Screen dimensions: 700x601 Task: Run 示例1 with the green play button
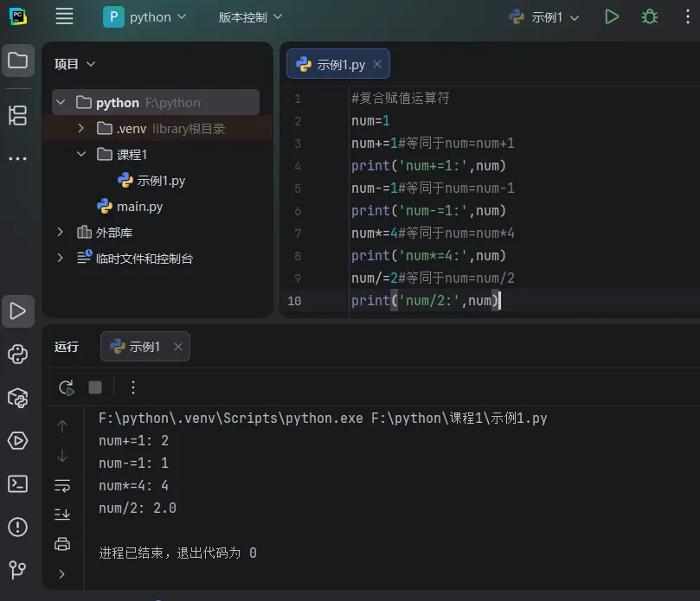click(x=611, y=17)
